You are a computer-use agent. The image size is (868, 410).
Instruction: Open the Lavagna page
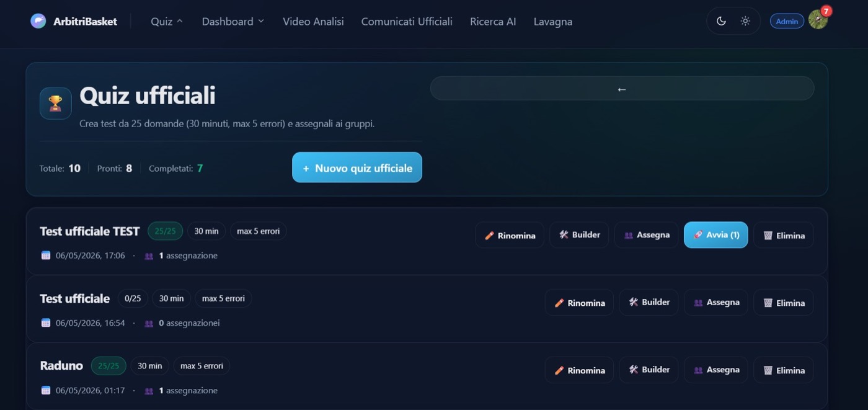[x=553, y=21]
